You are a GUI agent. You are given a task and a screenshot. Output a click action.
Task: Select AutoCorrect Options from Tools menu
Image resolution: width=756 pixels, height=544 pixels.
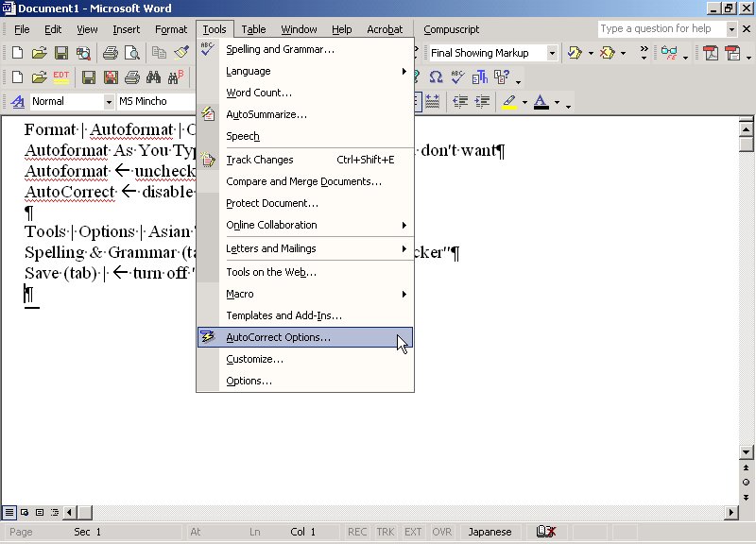pos(278,337)
